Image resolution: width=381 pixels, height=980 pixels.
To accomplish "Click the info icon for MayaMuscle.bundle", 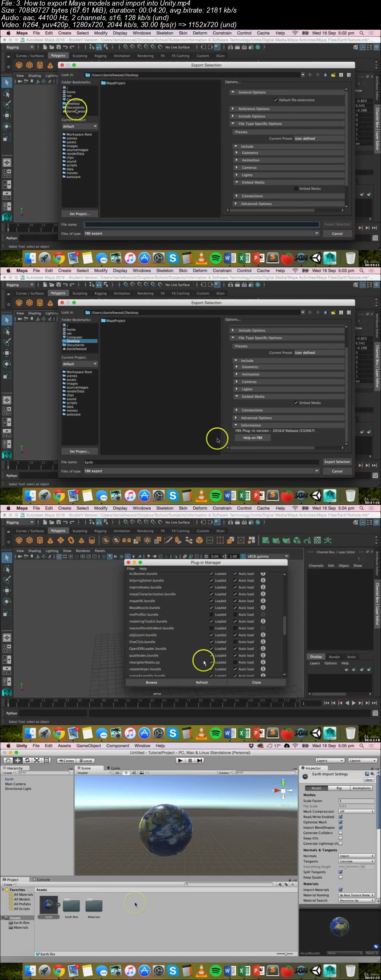I will pyautogui.click(x=263, y=607).
